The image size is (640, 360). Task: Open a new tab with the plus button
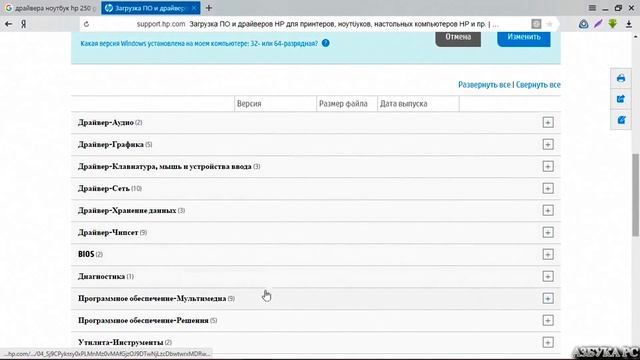[209, 8]
